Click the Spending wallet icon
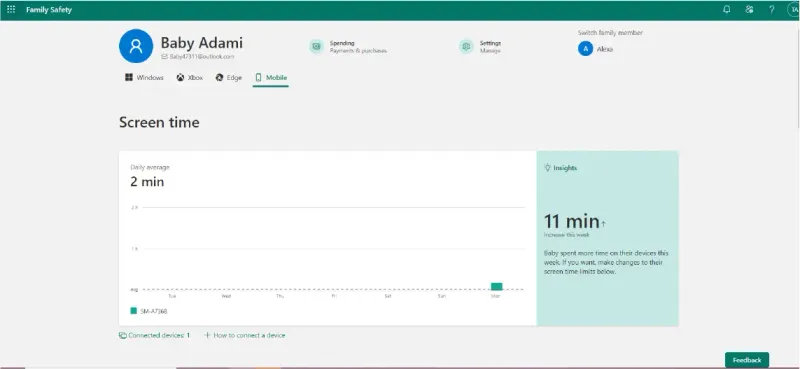The height and width of the screenshot is (369, 800). [316, 46]
